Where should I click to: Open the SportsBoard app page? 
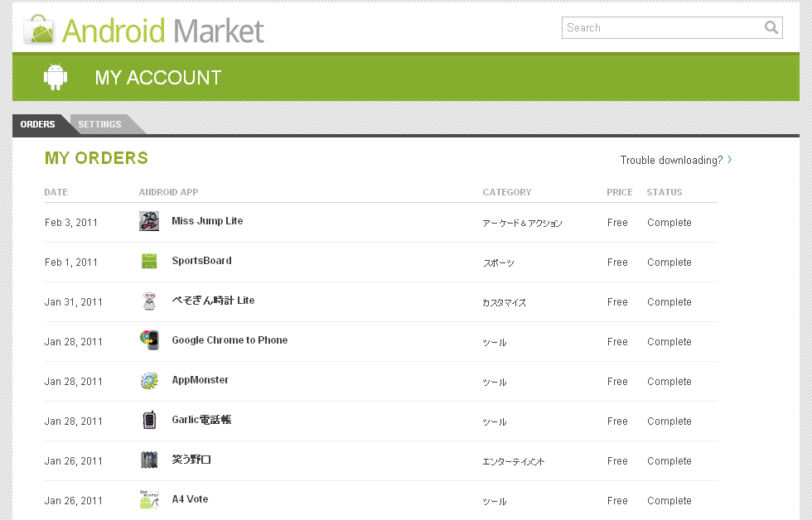point(201,261)
